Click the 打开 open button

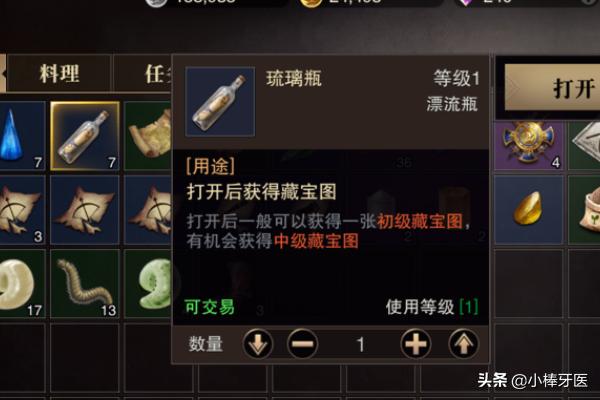click(553, 88)
